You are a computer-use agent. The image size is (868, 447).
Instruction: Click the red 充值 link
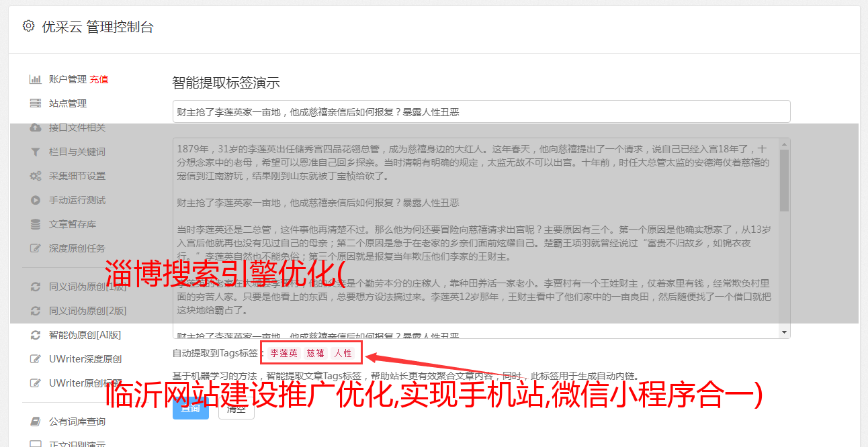pos(99,79)
